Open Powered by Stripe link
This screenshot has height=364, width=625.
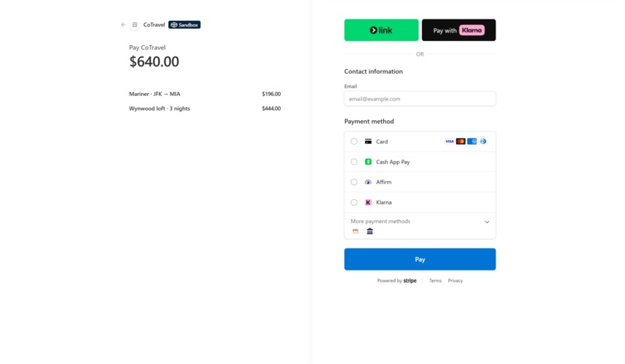pyautogui.click(x=396, y=281)
